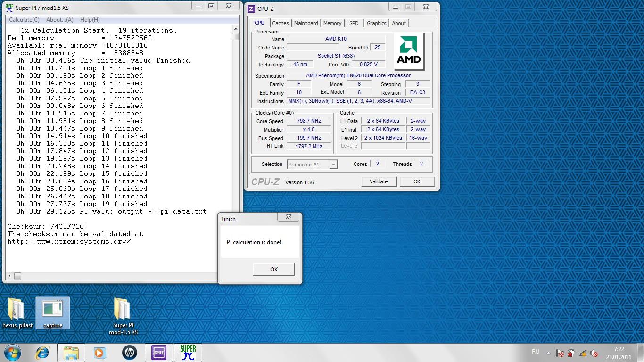Open Windows Media Player from taskbar

(99, 353)
